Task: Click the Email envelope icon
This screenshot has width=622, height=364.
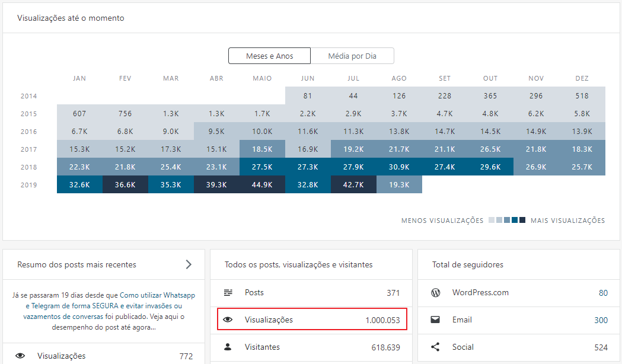Action: (435, 320)
